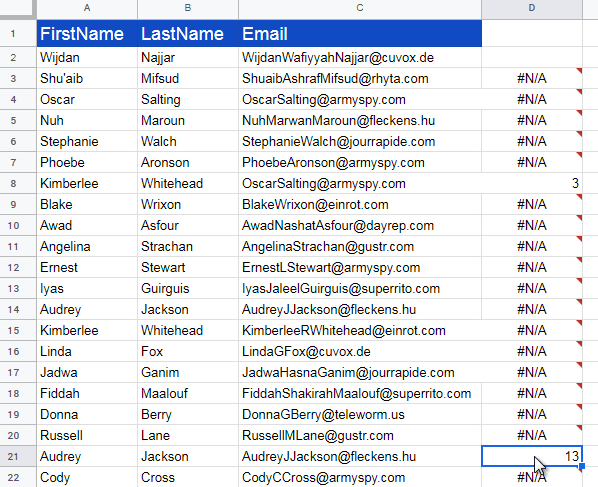Image resolution: width=598 pixels, height=487 pixels.
Task: Click the Fox last name cell
Action: pos(188,351)
